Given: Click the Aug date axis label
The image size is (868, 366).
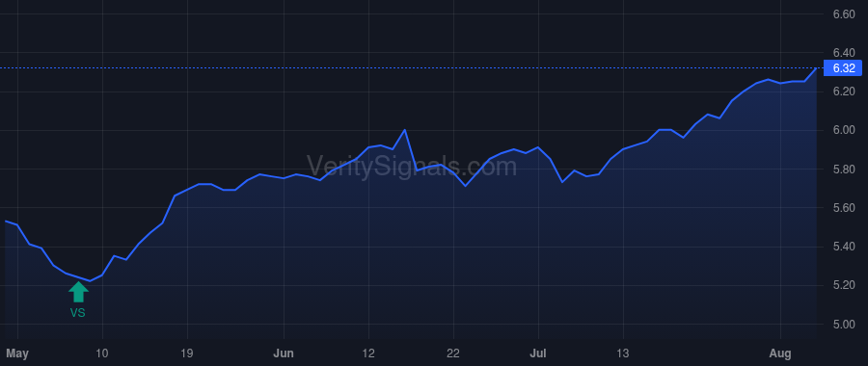Looking at the screenshot, I should [780, 353].
